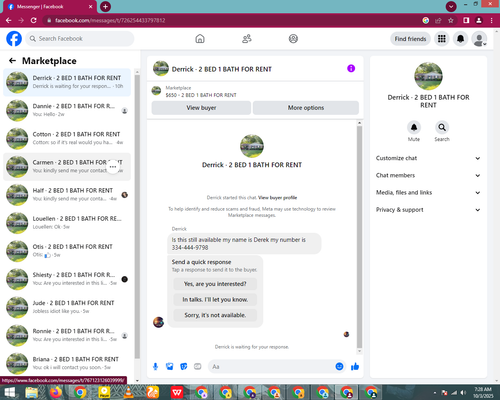Record a voice clip with microphone icon

pos(155,367)
